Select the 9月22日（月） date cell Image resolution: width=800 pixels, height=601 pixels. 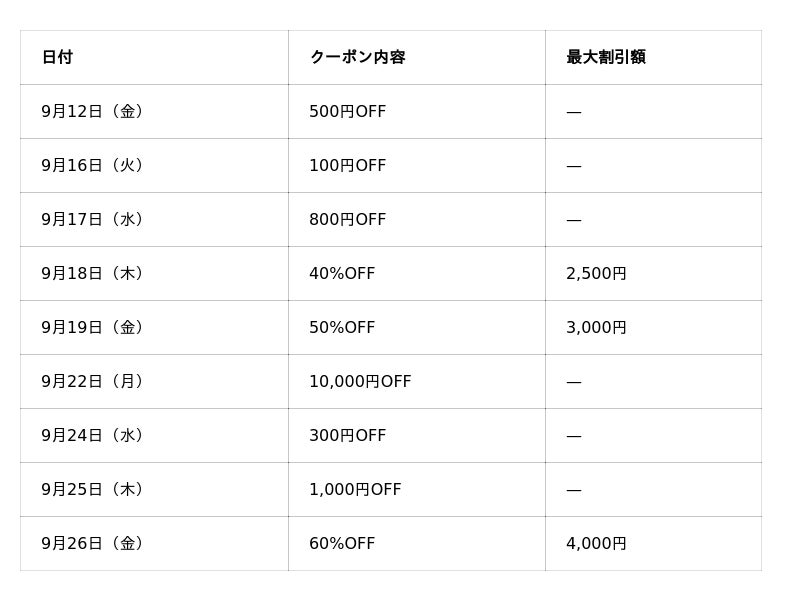point(92,381)
